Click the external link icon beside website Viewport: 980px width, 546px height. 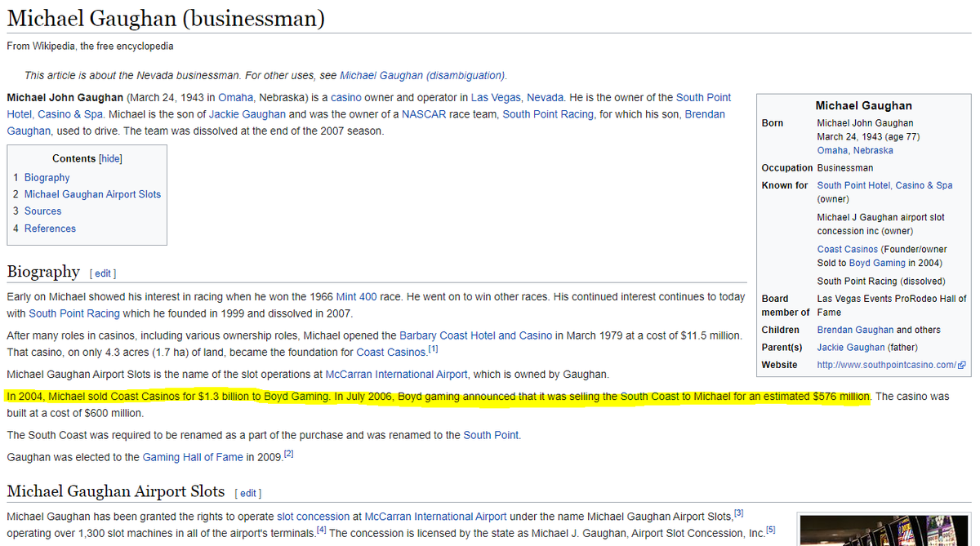click(962, 365)
